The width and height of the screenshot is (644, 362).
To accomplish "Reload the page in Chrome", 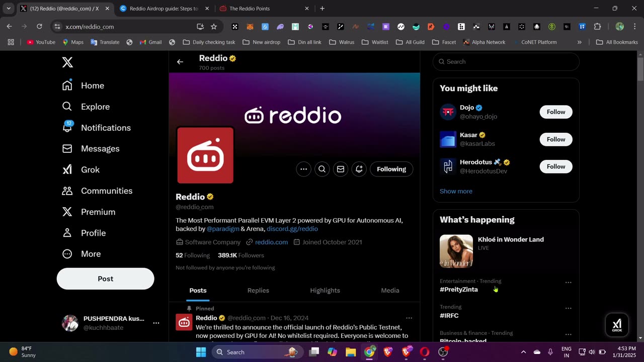I will (39, 27).
